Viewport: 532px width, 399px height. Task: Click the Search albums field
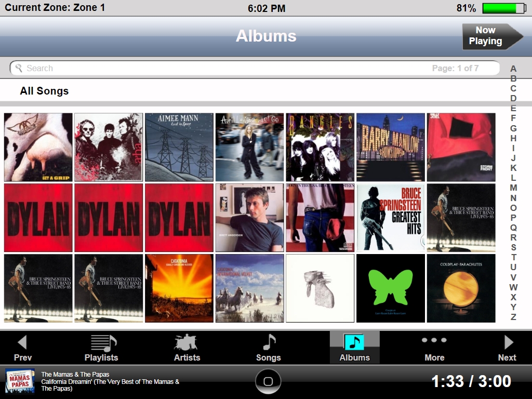pyautogui.click(x=255, y=68)
